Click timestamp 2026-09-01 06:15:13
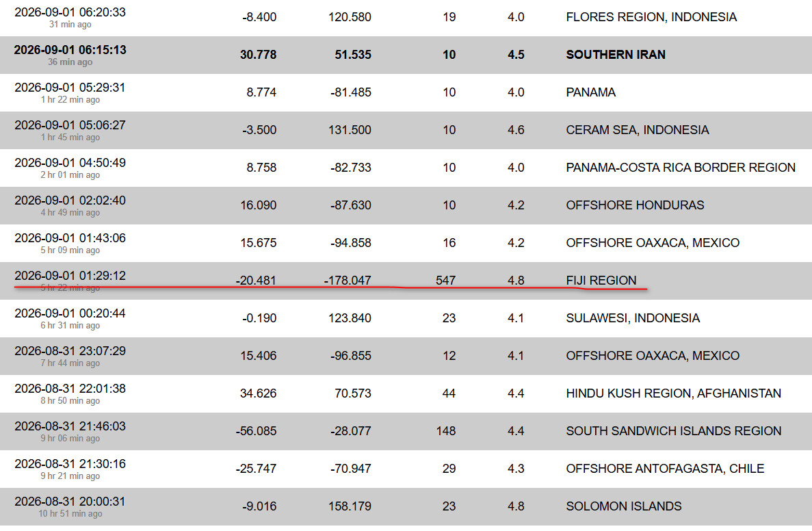The height and width of the screenshot is (531, 812). click(x=70, y=50)
